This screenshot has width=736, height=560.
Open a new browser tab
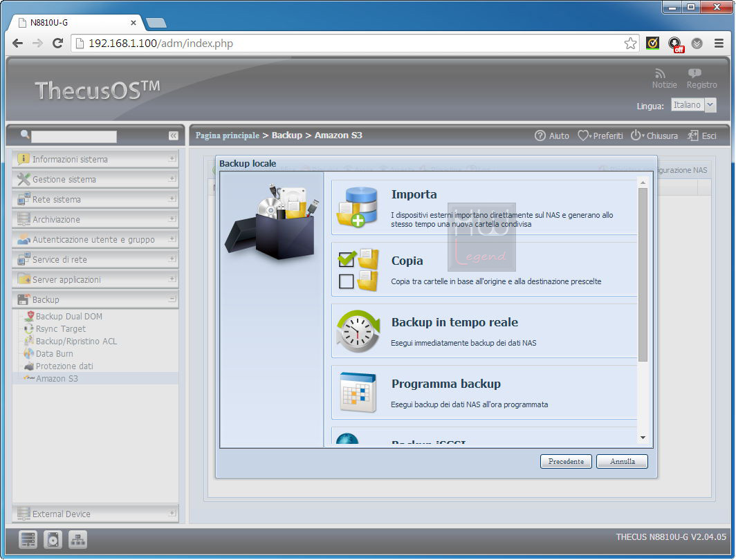[156, 23]
